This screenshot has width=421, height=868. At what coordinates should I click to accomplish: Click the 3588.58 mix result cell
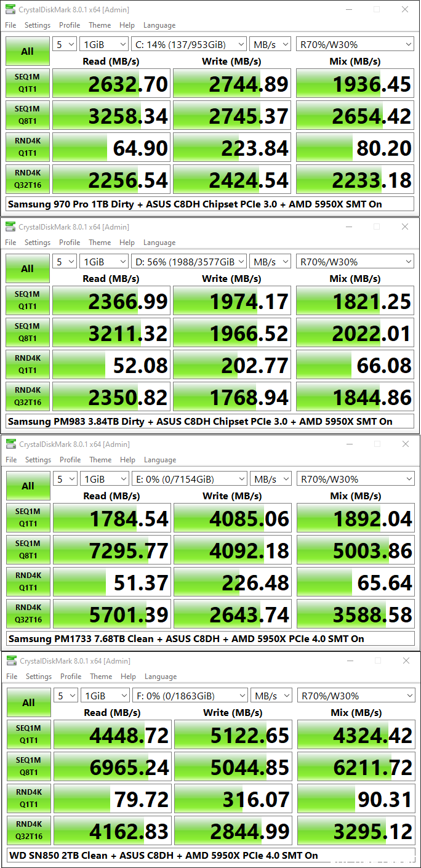coord(355,614)
